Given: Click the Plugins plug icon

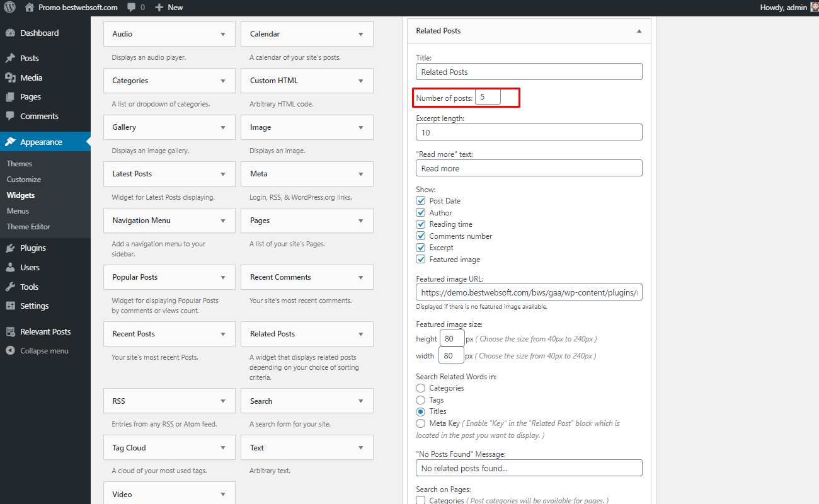Looking at the screenshot, I should coord(10,248).
